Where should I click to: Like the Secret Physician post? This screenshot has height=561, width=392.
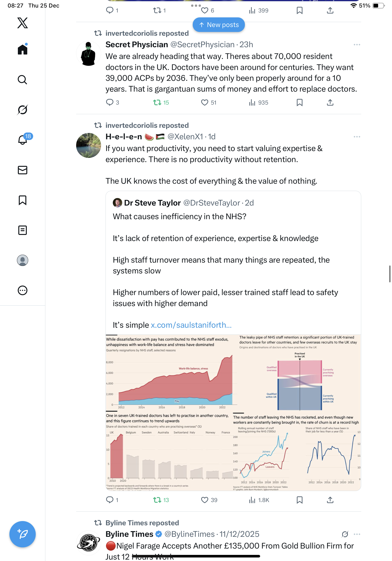click(204, 103)
